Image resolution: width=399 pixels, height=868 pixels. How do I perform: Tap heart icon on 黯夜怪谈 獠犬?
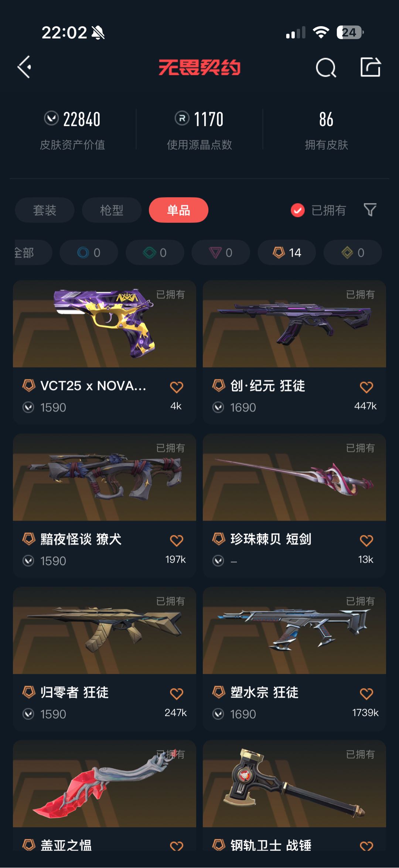pos(176,540)
